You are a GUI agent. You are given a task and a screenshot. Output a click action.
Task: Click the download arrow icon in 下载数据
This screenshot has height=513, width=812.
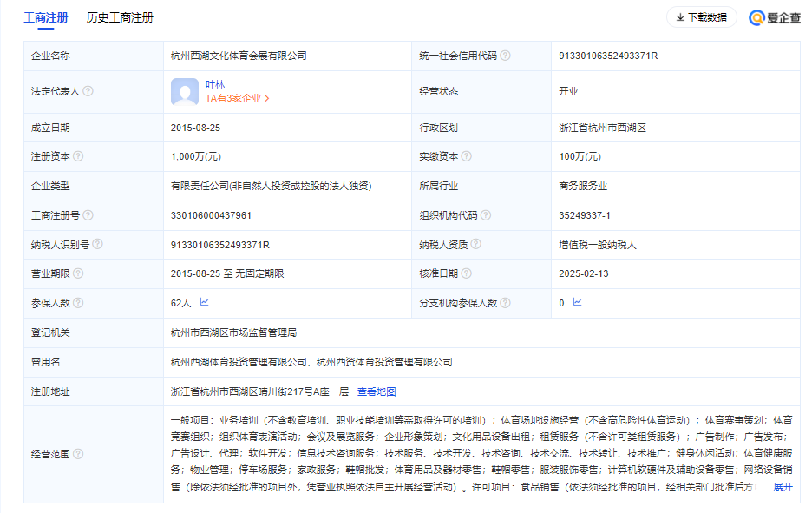680,17
